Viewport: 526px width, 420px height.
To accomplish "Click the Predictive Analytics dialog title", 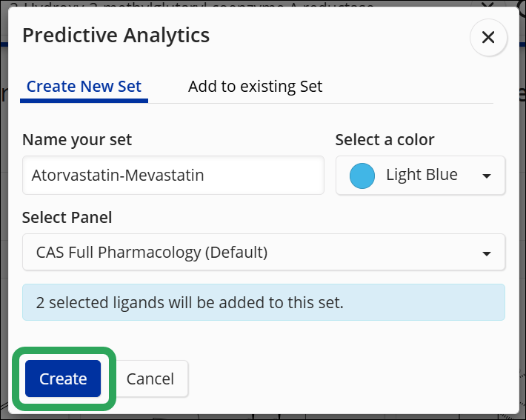I will (116, 35).
